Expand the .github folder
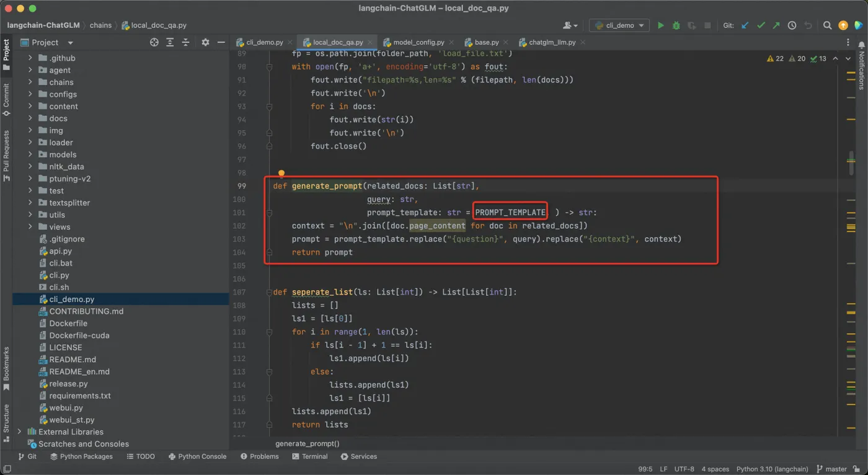 click(x=30, y=58)
